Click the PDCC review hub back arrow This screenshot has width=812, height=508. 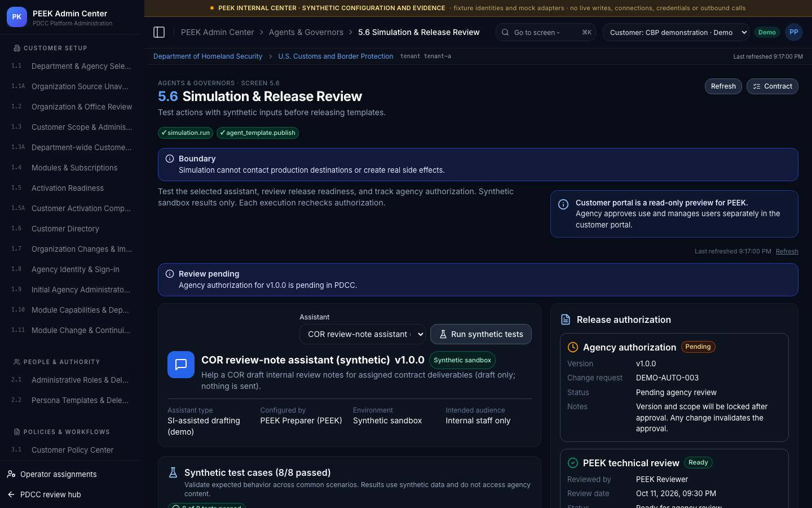click(x=11, y=494)
